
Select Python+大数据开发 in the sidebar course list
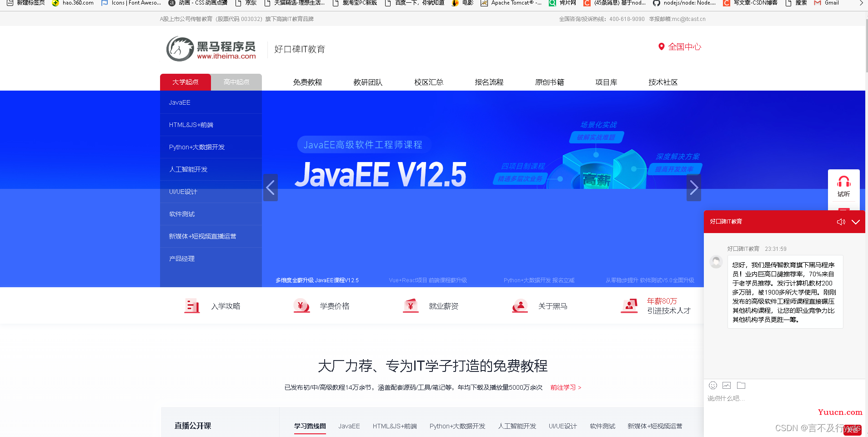point(211,147)
